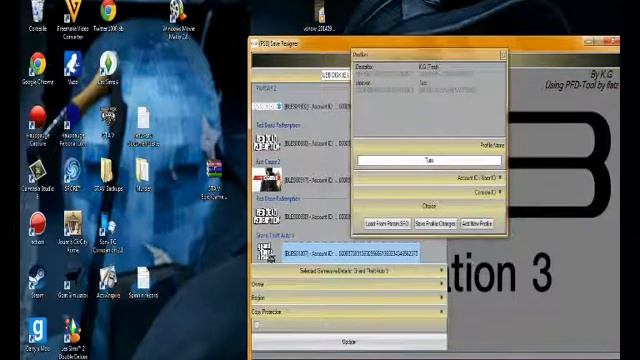The image size is (640, 360).
Task: Click Save Profile Changes button
Action: coord(435,224)
